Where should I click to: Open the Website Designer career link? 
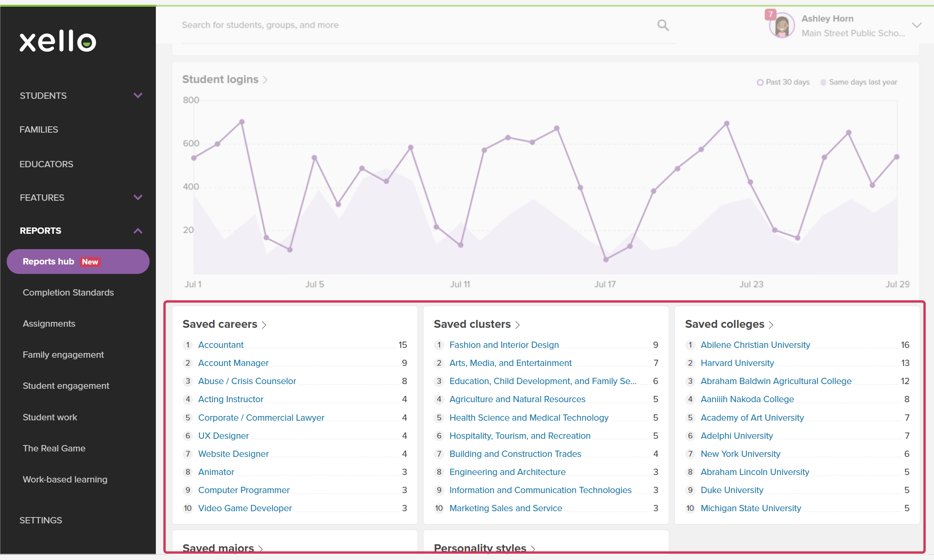tap(233, 454)
